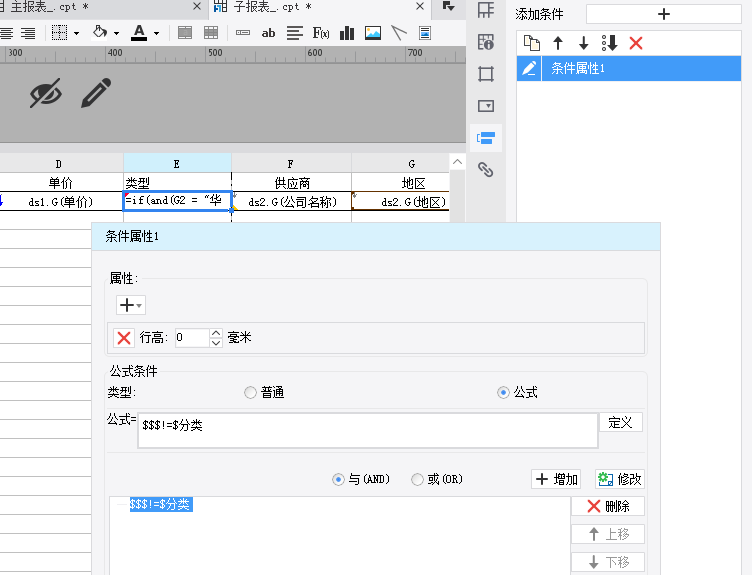Expand the font color dropdown arrow
Screen dimensions: 752x575
156,34
